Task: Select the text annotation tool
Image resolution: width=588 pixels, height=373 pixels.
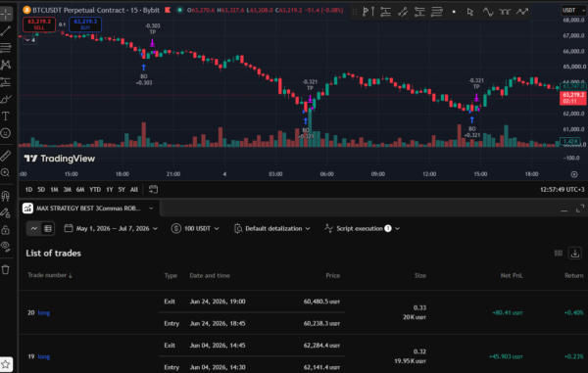Action: (x=6, y=117)
